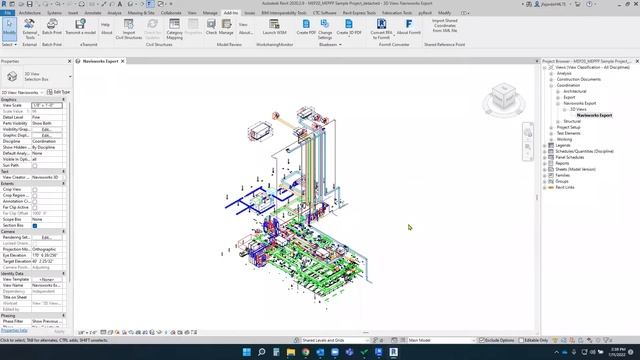Expand the Panel Schedules node
640x360 pixels.
544,157
